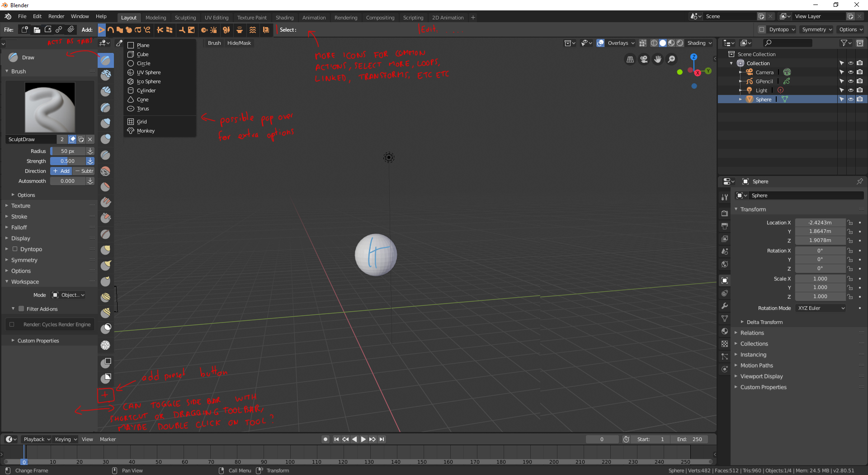Adjust brush Radius slider

click(x=68, y=151)
